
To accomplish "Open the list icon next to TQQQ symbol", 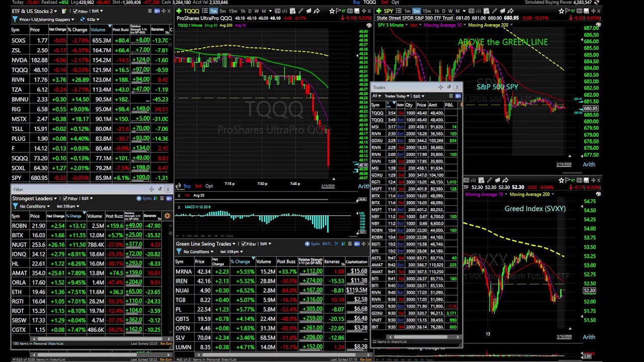I will coord(205,11).
